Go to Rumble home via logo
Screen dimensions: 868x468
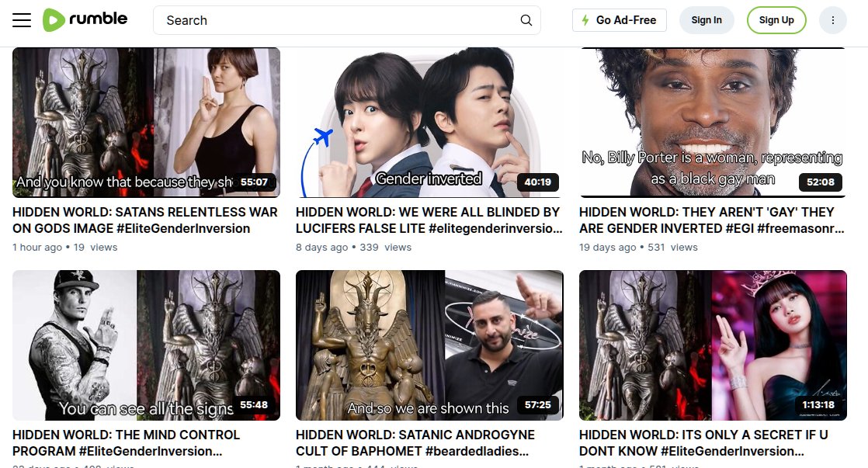[x=85, y=20]
